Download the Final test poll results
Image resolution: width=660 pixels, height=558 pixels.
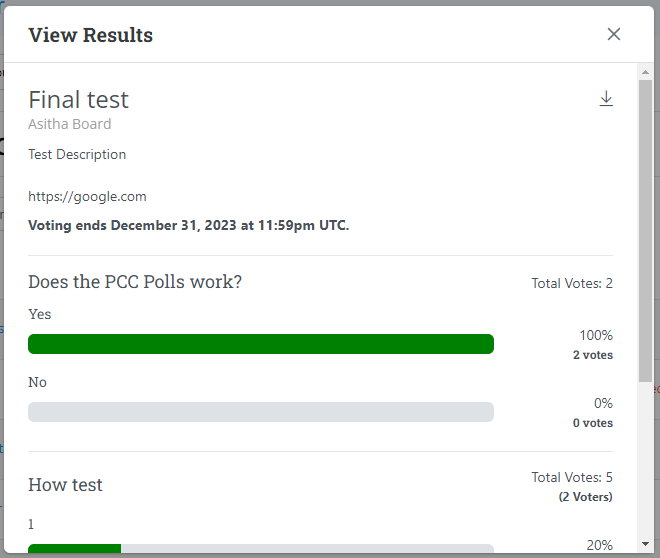[x=606, y=99]
